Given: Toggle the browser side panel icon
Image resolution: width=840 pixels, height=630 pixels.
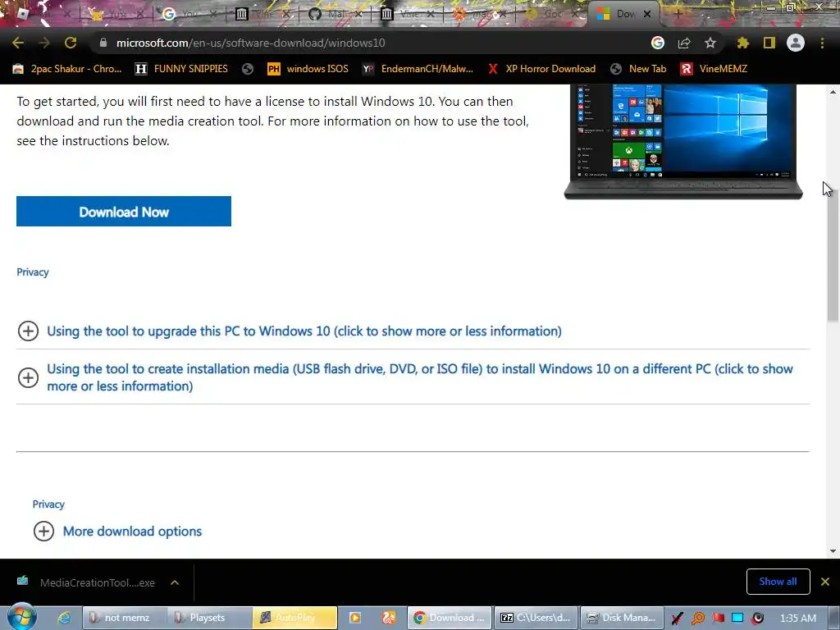Looking at the screenshot, I should [769, 43].
